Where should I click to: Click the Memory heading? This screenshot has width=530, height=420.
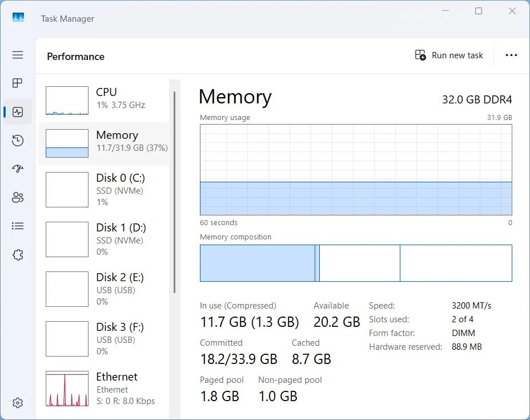click(x=235, y=97)
